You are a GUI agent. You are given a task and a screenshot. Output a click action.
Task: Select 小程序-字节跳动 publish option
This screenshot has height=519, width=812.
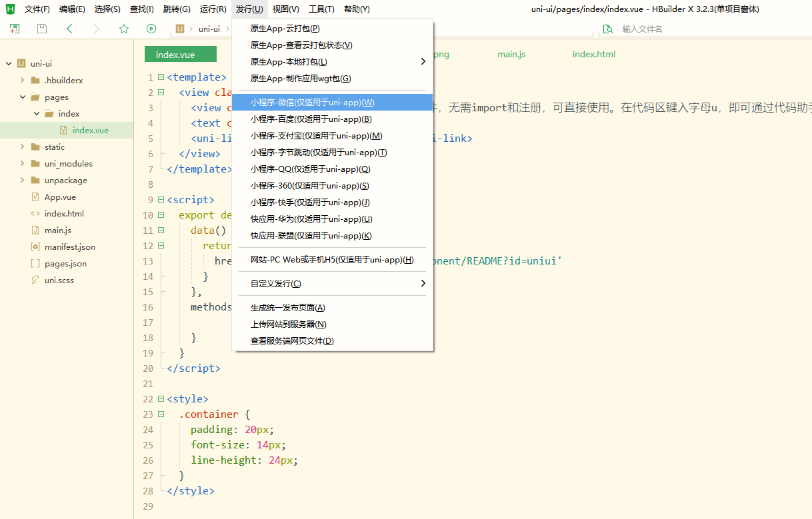pos(333,153)
